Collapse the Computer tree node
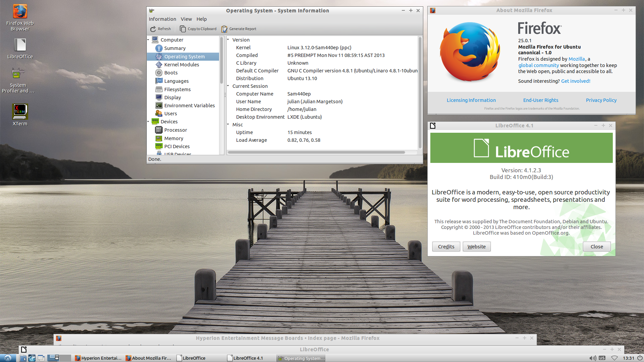The width and height of the screenshot is (644, 362). point(148,40)
